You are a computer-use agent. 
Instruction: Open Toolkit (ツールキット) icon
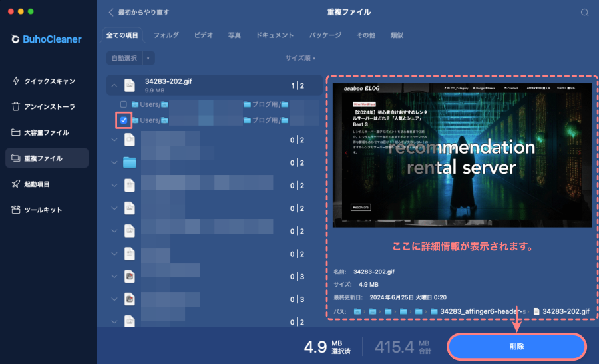click(x=16, y=210)
